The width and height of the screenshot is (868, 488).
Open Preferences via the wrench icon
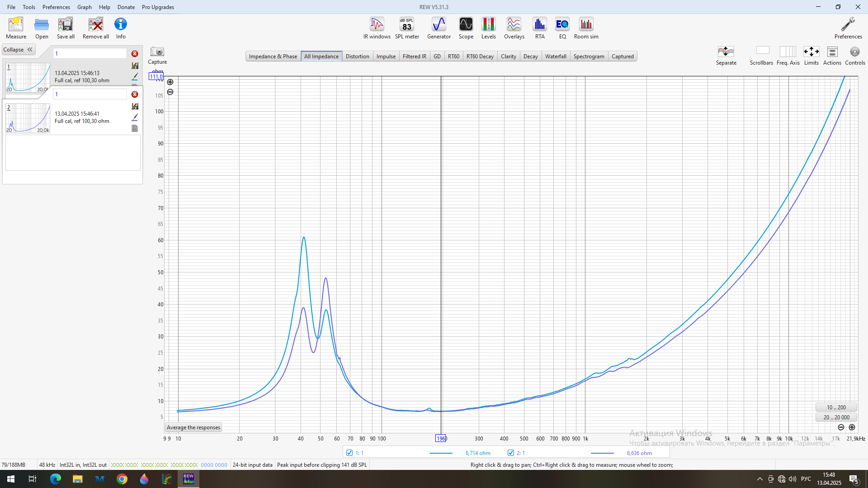tap(848, 28)
